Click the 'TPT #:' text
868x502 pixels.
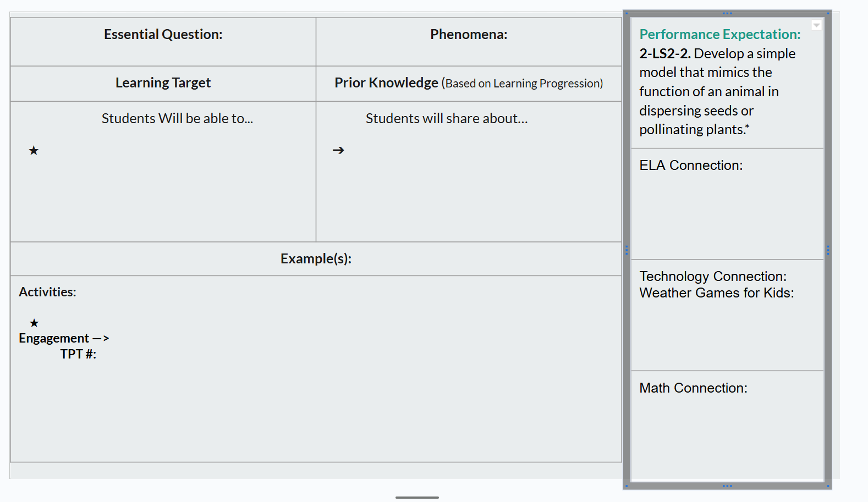(x=78, y=354)
